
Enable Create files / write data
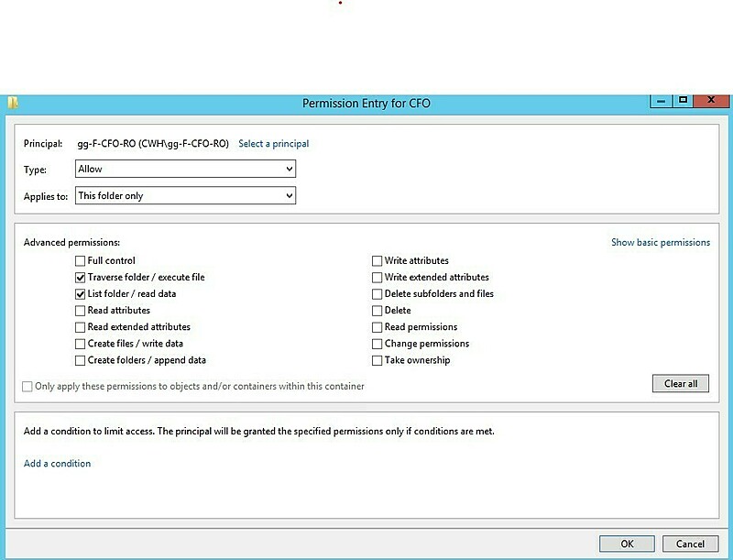tap(80, 344)
